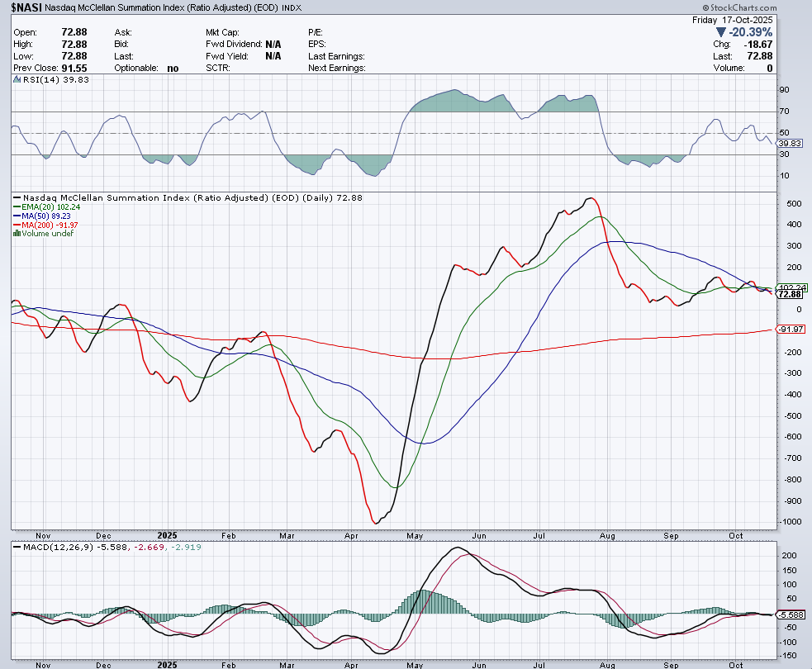Viewport: 812px width, 669px height.
Task: Click the SCTR label
Action: point(217,69)
